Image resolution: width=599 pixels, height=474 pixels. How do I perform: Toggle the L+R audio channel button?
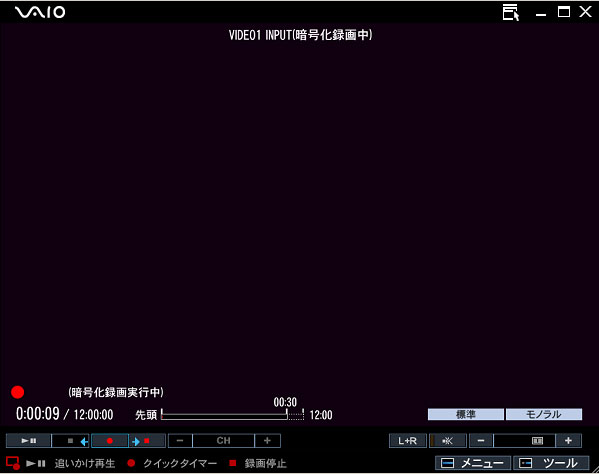[x=408, y=441]
